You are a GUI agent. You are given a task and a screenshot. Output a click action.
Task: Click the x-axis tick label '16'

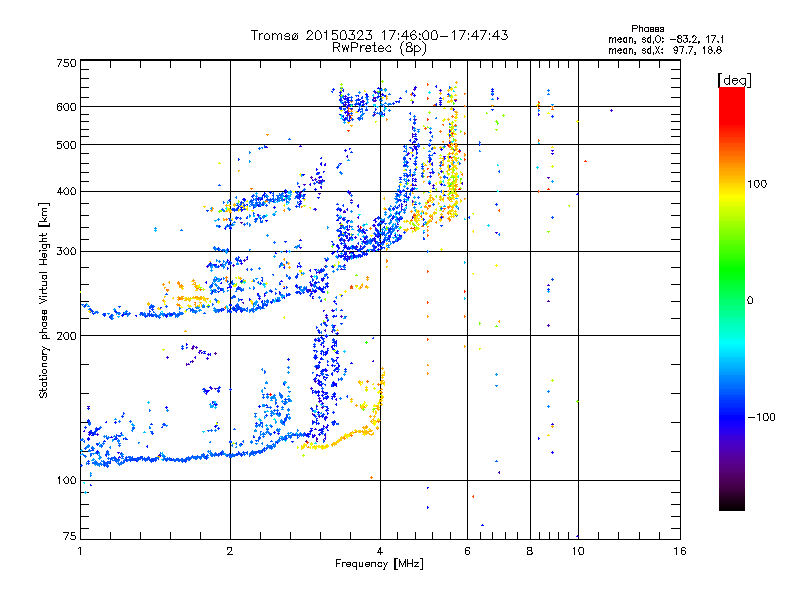pyautogui.click(x=680, y=551)
